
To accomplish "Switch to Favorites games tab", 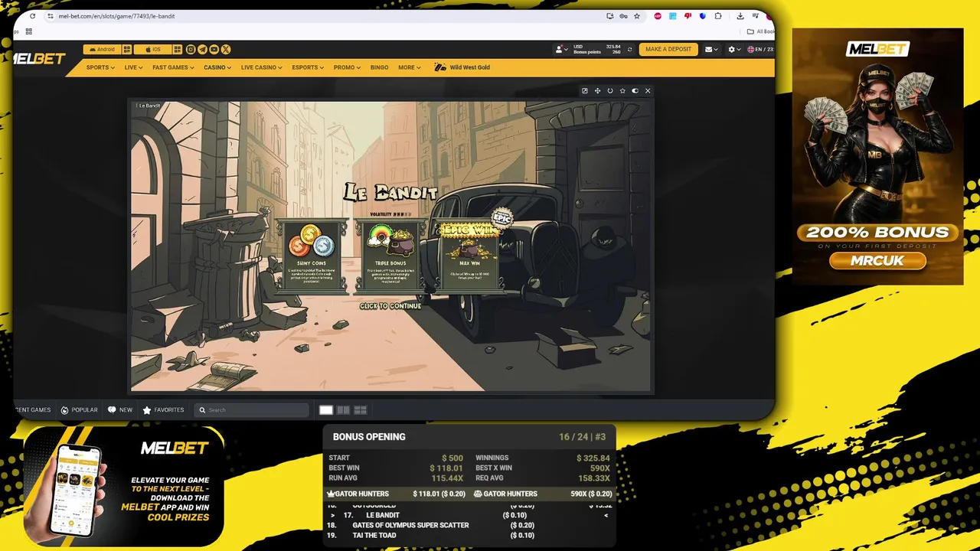I will point(163,410).
